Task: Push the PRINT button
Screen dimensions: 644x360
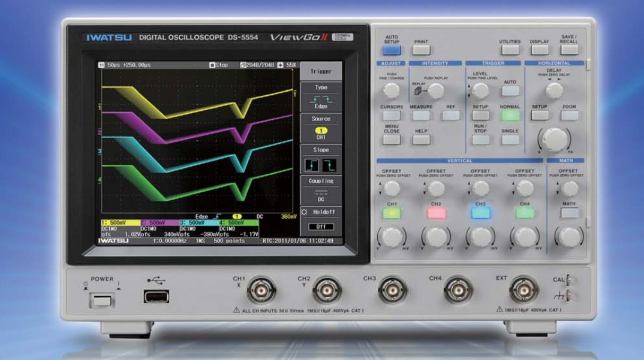Action: pos(421,50)
